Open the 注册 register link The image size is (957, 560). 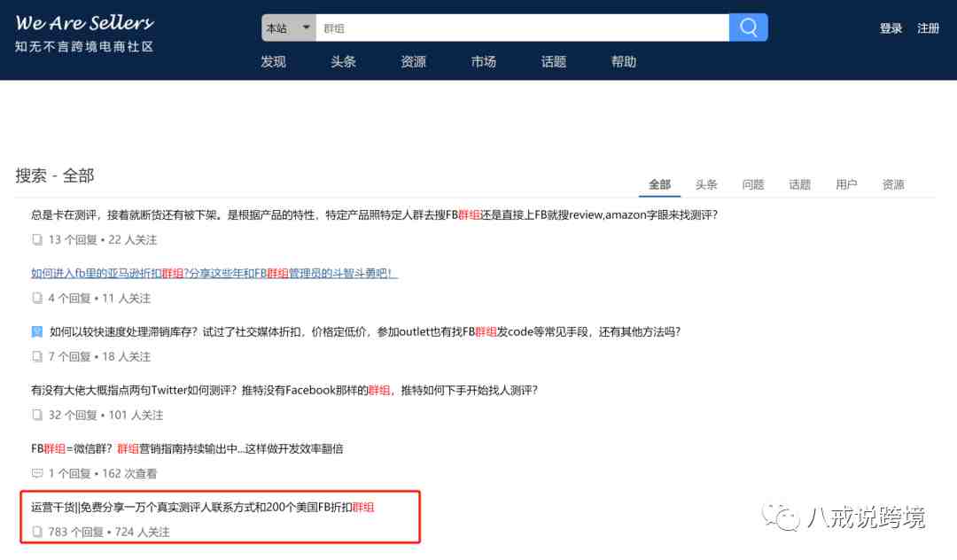click(x=928, y=28)
